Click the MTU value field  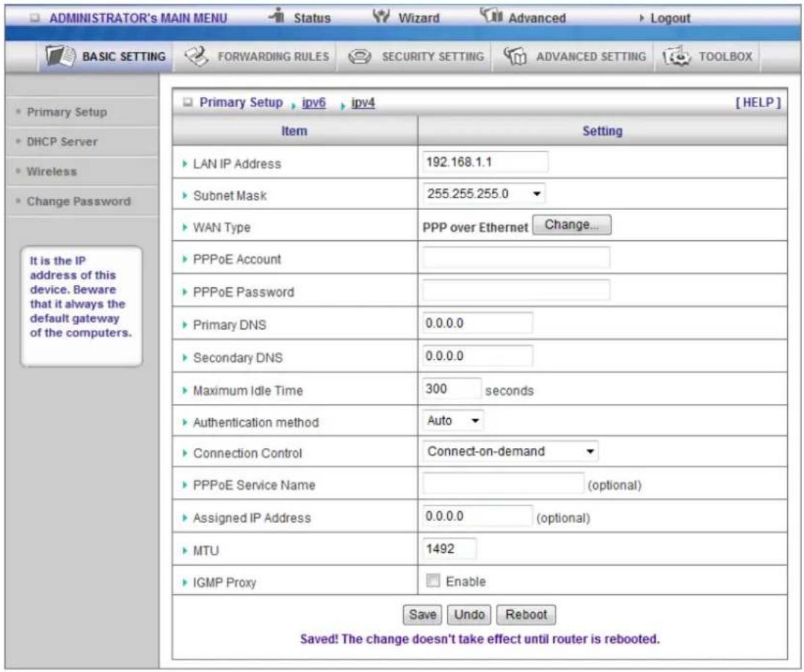tap(449, 549)
